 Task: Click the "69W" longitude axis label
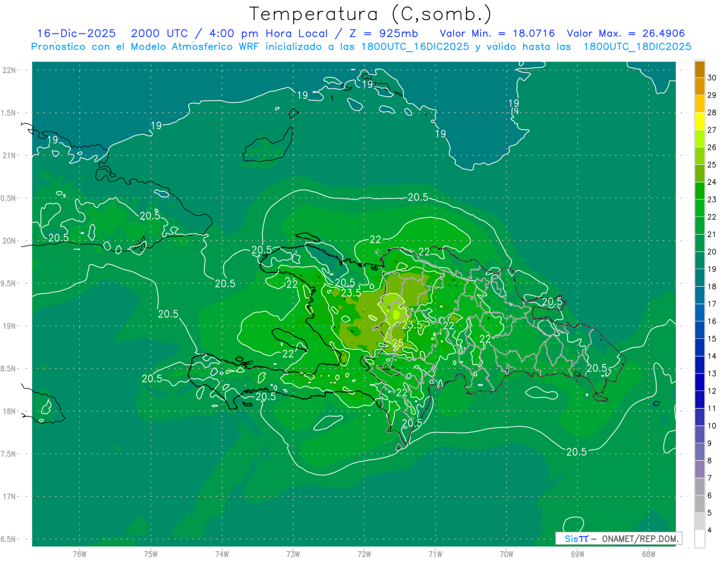[x=577, y=554]
